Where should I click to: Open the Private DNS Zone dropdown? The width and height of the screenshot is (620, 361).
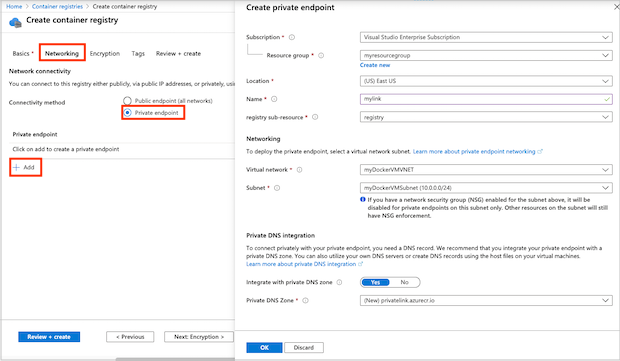pyautogui.click(x=486, y=301)
